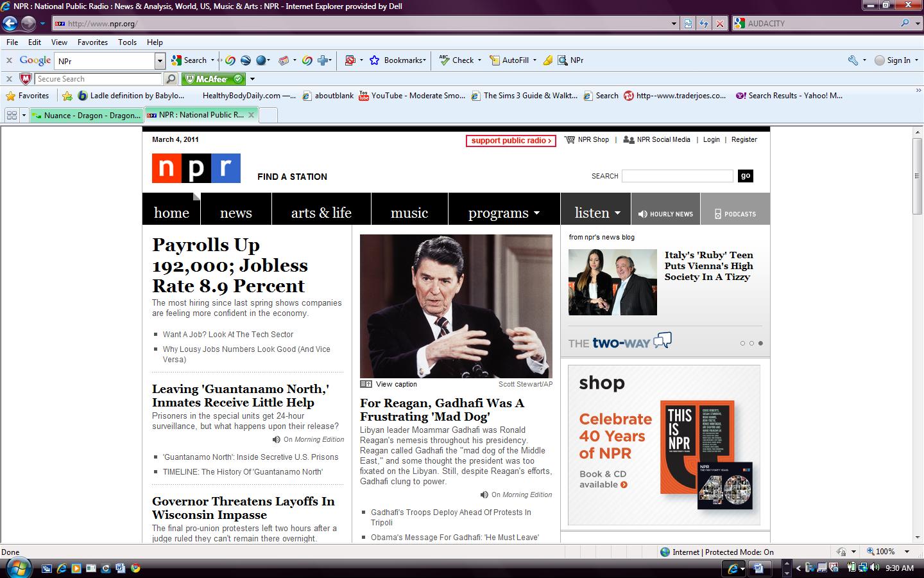
Task: Click the Chrome icon in taskbar
Action: (x=135, y=568)
